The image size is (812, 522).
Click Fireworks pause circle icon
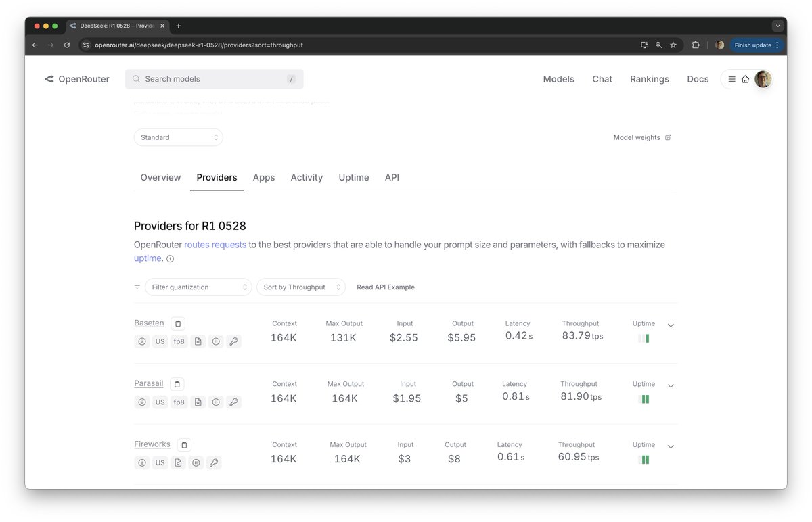pos(196,462)
